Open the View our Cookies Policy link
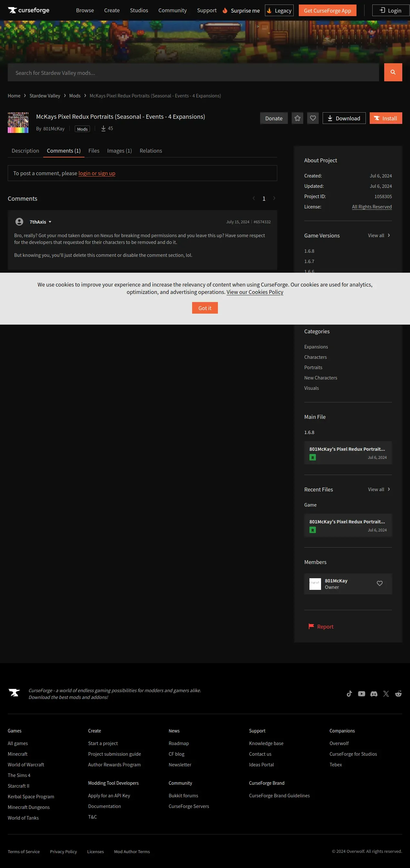 click(255, 292)
